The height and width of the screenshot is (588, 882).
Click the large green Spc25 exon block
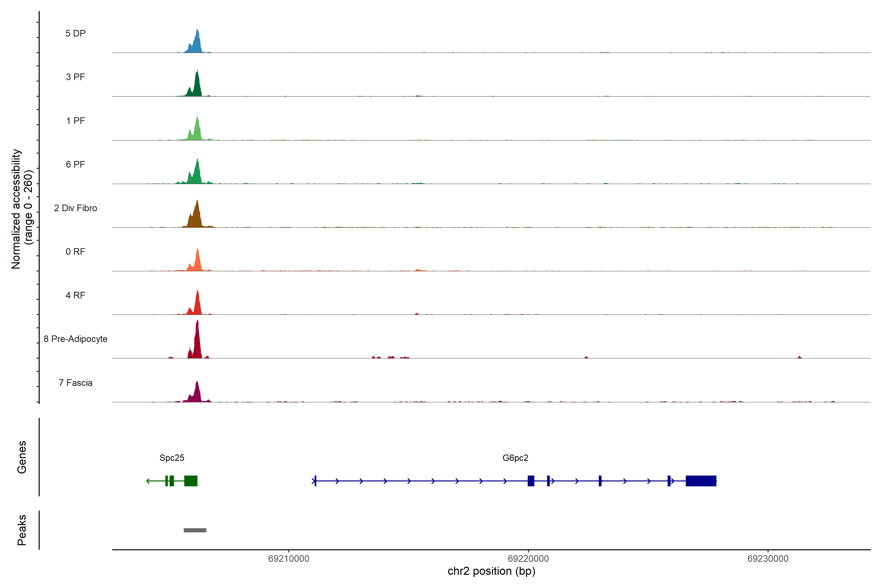[x=191, y=481]
